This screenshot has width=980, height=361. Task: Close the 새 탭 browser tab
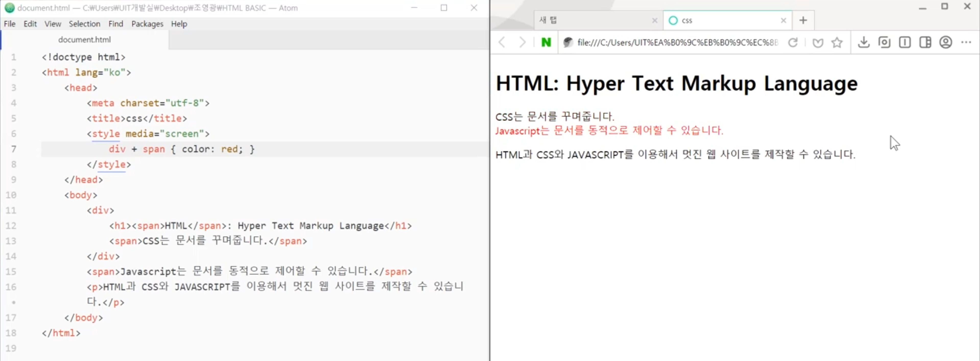pyautogui.click(x=654, y=20)
